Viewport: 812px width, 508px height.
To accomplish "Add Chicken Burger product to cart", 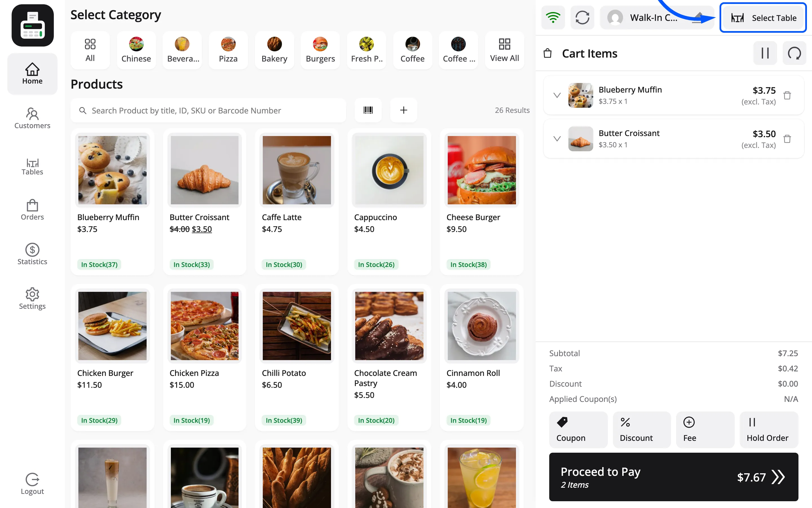I will pos(112,358).
